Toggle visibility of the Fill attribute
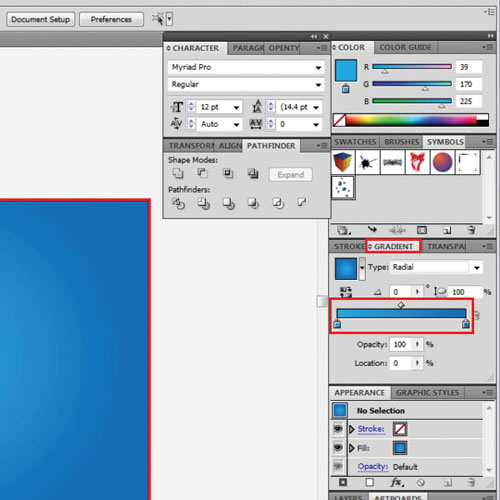Viewport: 500px width, 500px height. tap(338, 447)
